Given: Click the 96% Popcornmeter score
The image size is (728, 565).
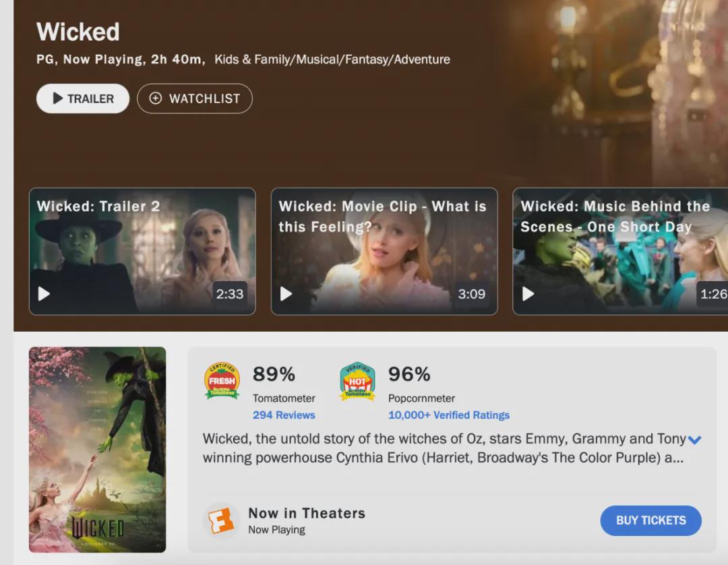Looking at the screenshot, I should click(409, 374).
